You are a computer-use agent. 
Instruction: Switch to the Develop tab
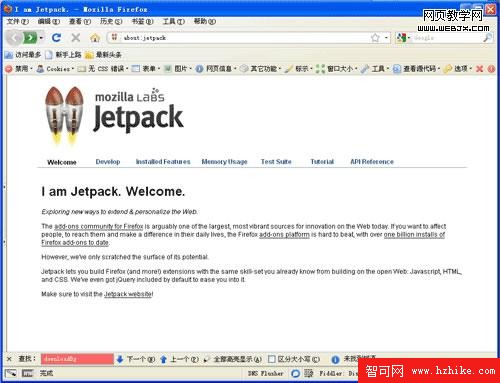[x=108, y=162]
